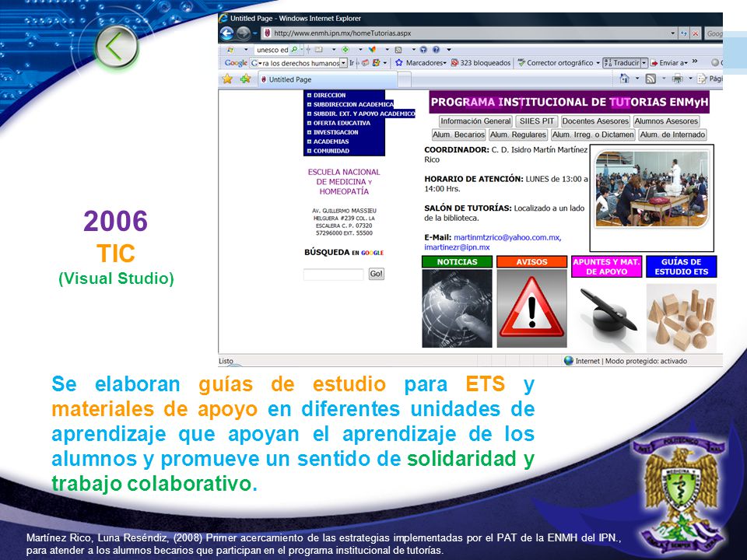Click the orange AVISOS header
Screen dimensions: 747x560
531,262
